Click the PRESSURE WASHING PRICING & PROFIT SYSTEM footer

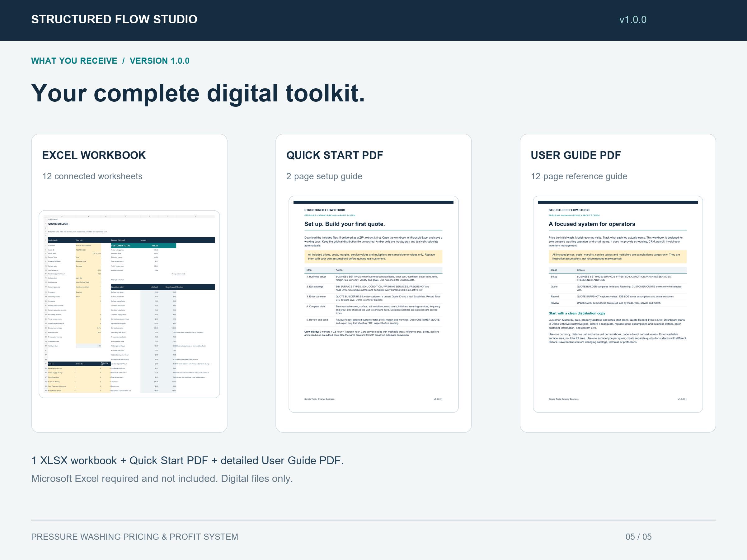click(135, 537)
